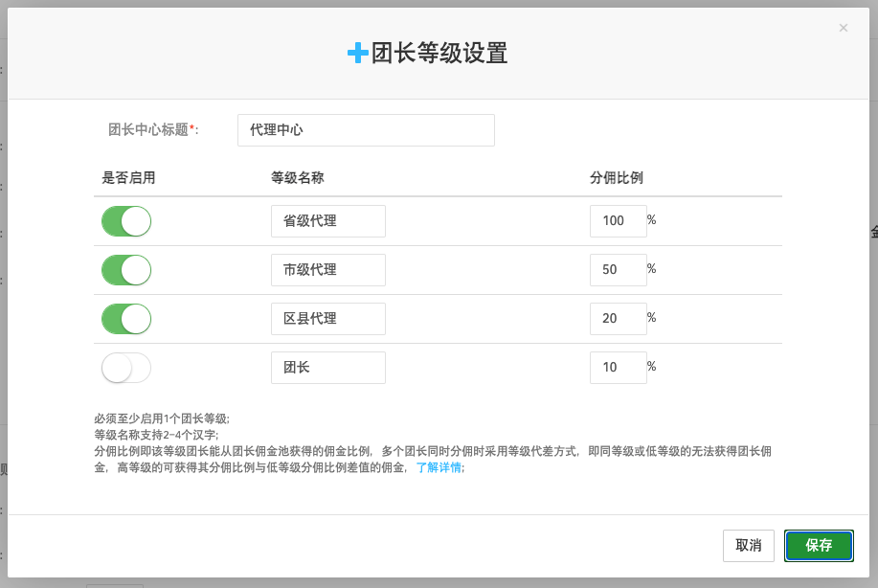Save settings with the 保存 button
The height and width of the screenshot is (588, 878).
819,545
